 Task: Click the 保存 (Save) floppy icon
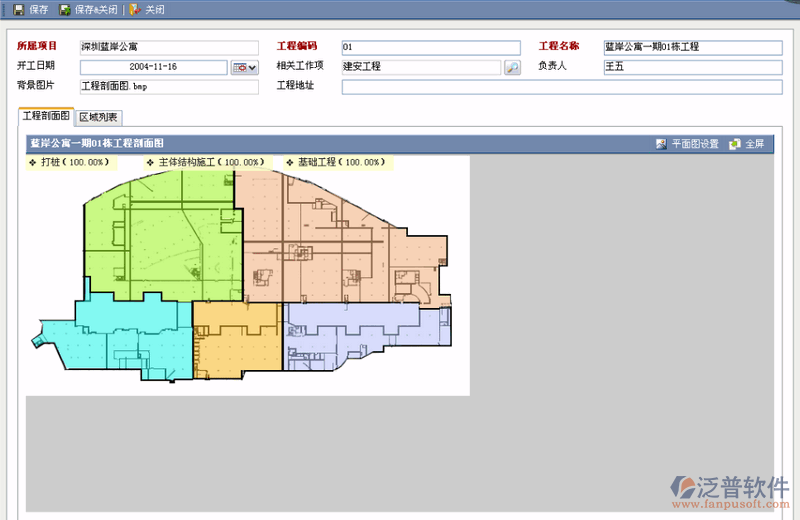click(18, 10)
